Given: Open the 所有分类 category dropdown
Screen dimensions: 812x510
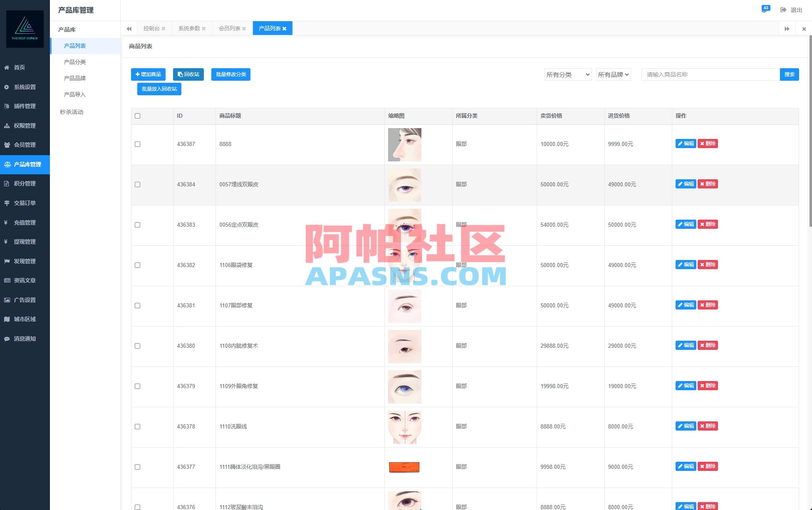Looking at the screenshot, I should click(567, 74).
